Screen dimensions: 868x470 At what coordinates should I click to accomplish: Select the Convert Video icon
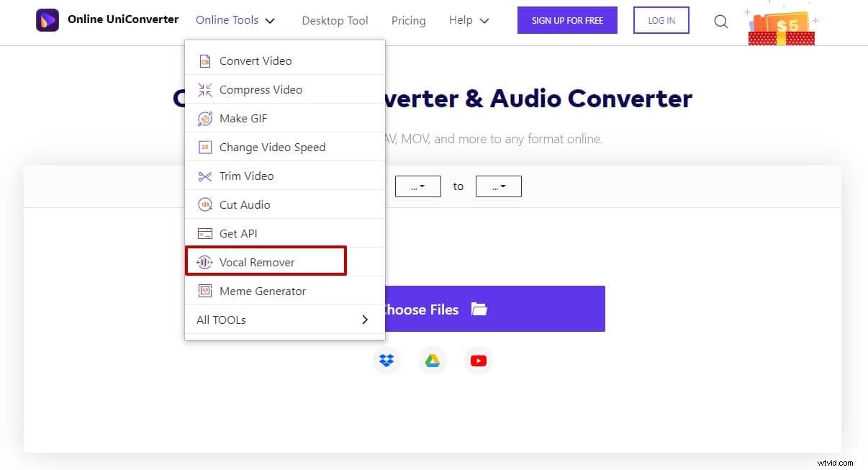[x=204, y=60]
